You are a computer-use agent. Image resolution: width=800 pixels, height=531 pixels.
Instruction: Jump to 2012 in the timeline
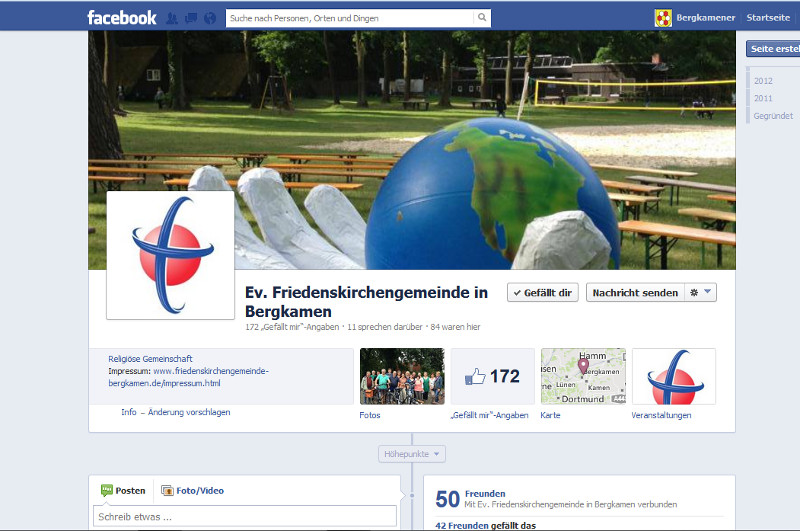(x=763, y=81)
